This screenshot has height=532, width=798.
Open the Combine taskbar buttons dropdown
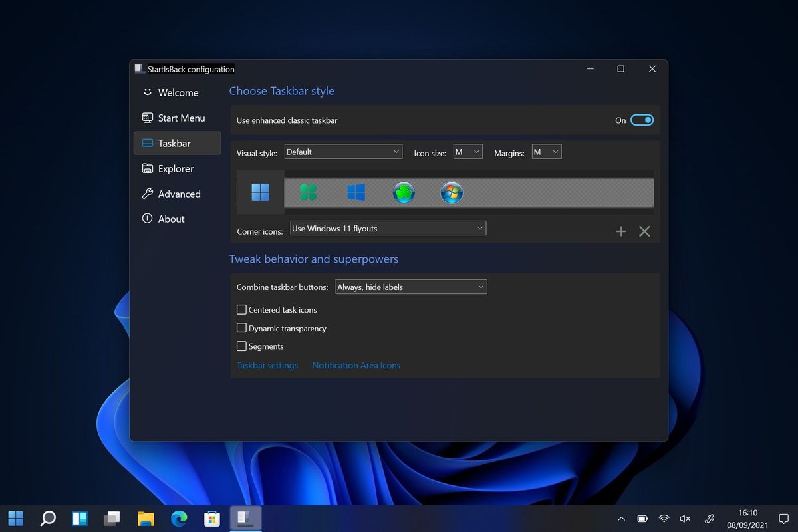(410, 286)
